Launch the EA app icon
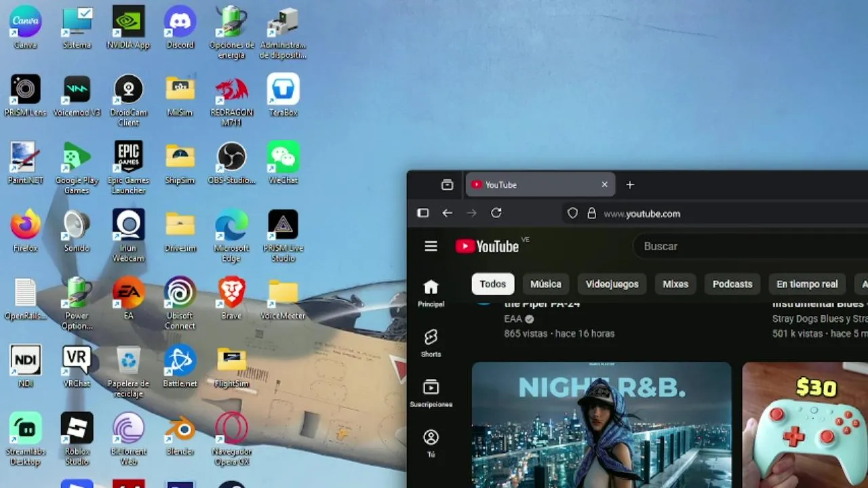 click(128, 299)
